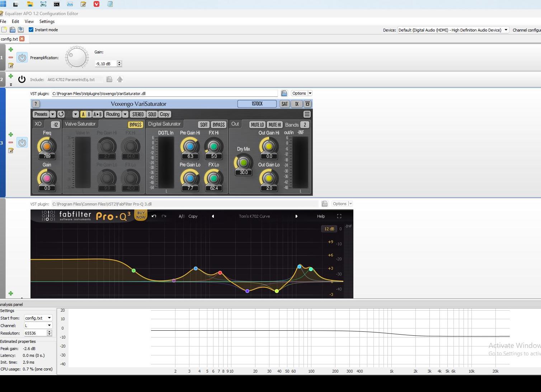Click the open file toolbar icon
Image resolution: width=541 pixels, height=392 pixels.
(13, 30)
